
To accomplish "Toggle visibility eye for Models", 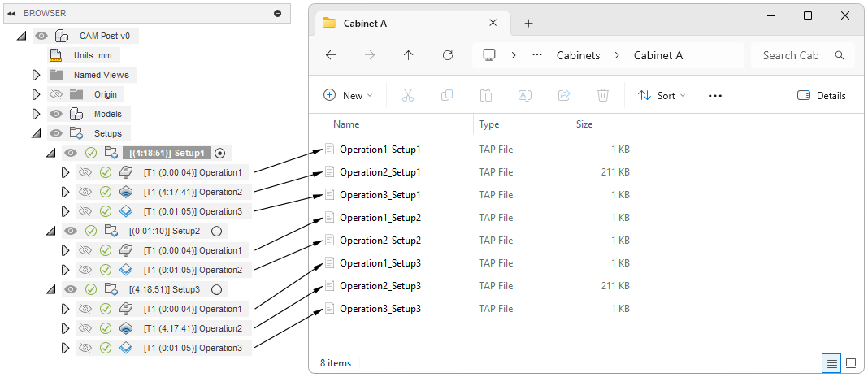I will (x=56, y=114).
